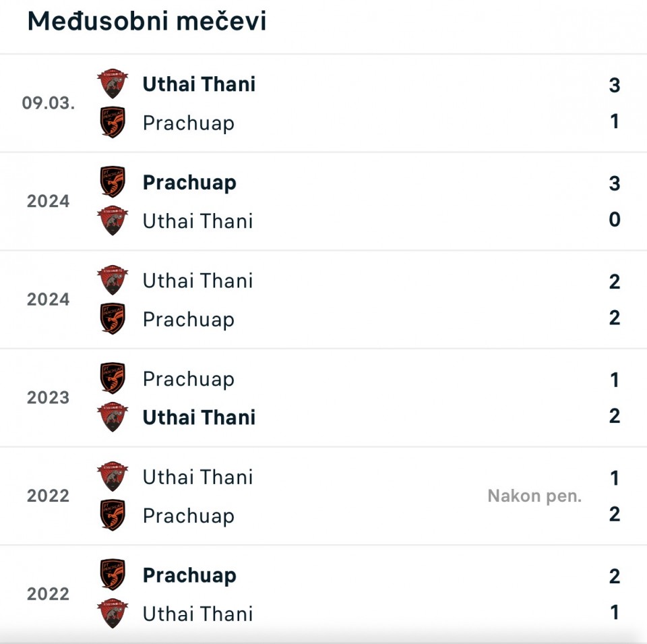This screenshot has width=647, height=644.
Task: Click the bold Prachuap name in the 3-0 match
Action: tap(189, 183)
